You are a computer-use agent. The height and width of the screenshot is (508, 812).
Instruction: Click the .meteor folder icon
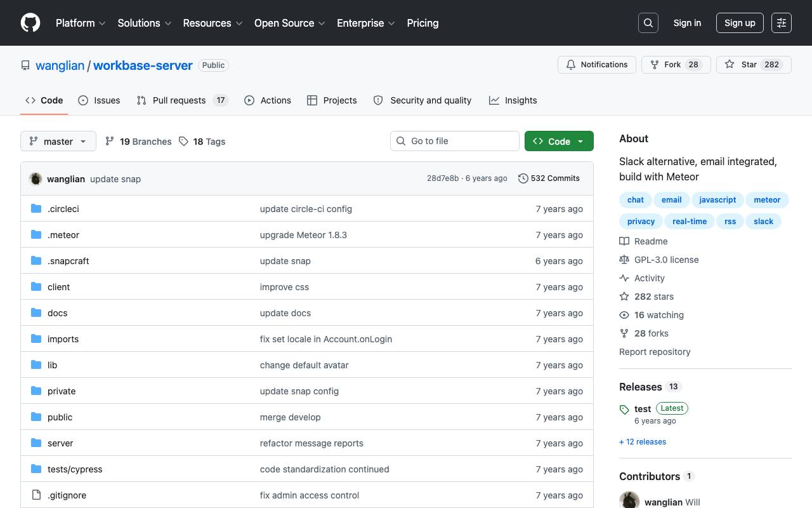click(36, 235)
